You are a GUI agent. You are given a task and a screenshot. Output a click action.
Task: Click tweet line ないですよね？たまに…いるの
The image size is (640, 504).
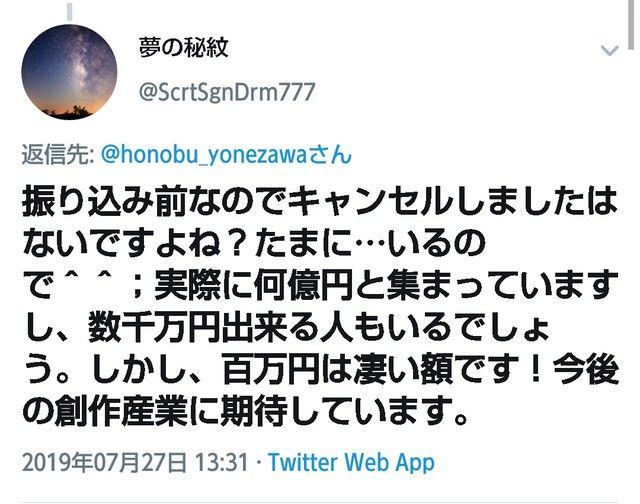coord(253,244)
